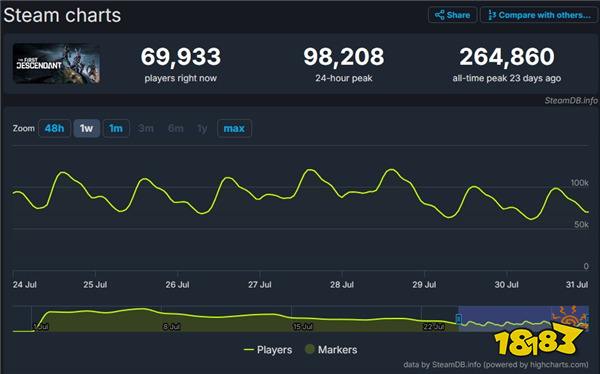Click the 29 Jul axis label

[x=424, y=284]
